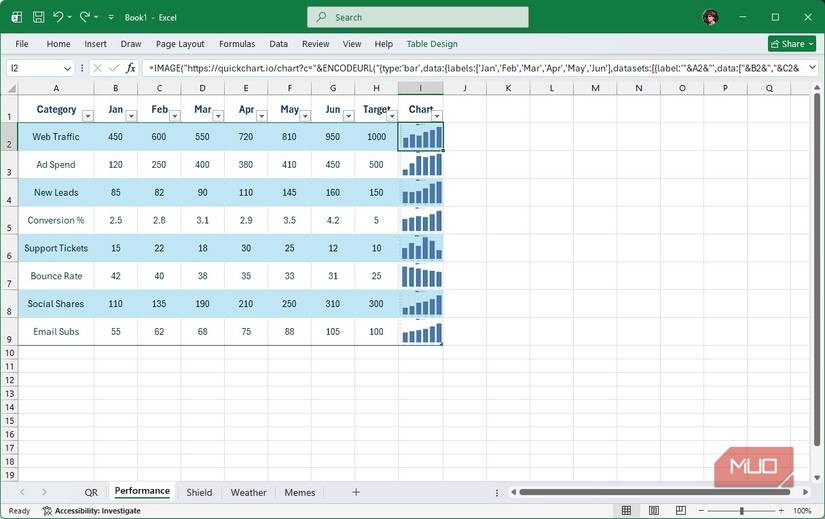Image resolution: width=825 pixels, height=519 pixels.
Task: Click the next sheet navigation arrow
Action: (x=44, y=492)
